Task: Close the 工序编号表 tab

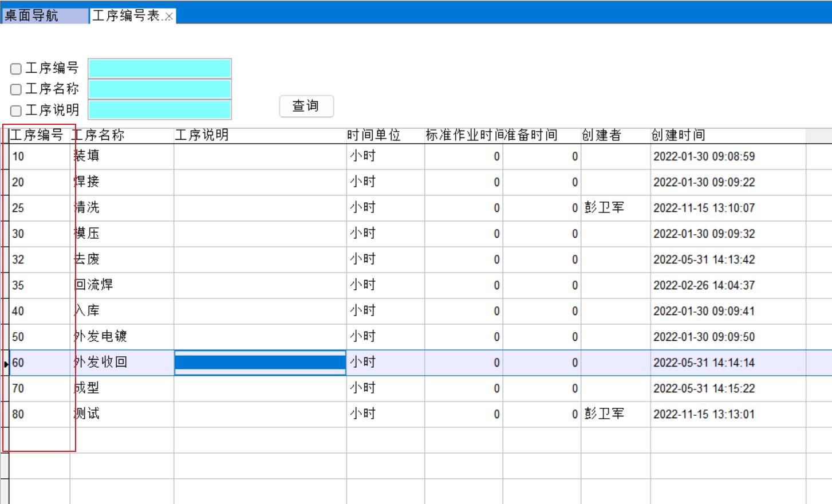Action: coord(169,17)
